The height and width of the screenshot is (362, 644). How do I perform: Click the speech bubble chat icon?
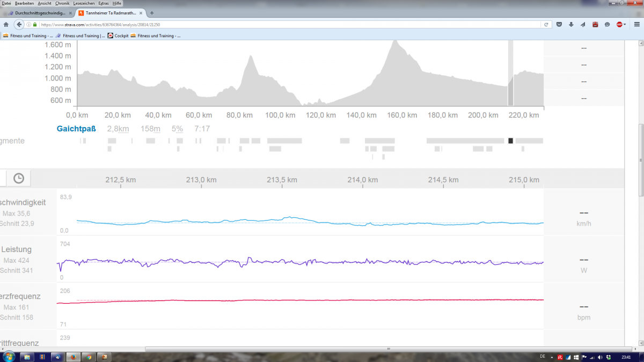[x=607, y=25]
